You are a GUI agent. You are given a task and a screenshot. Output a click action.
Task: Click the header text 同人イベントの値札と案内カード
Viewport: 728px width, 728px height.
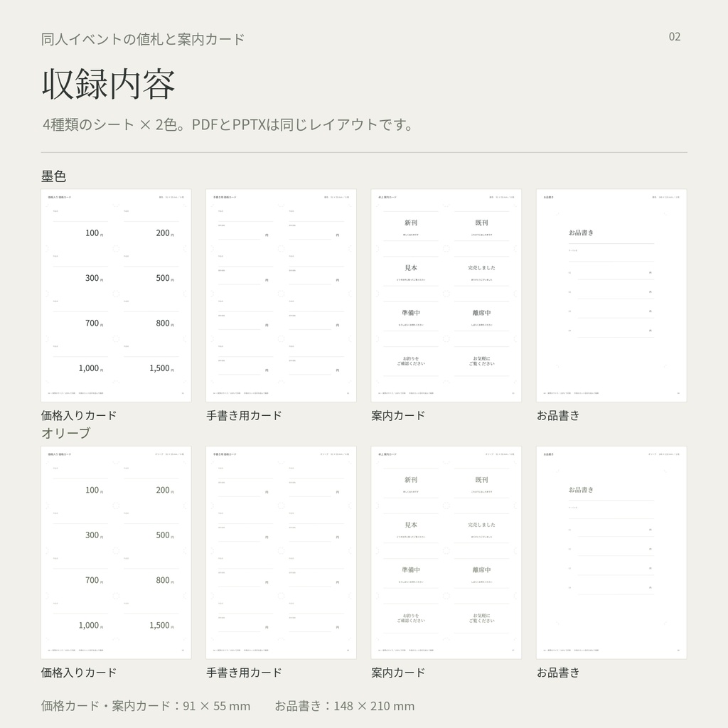pos(142,39)
